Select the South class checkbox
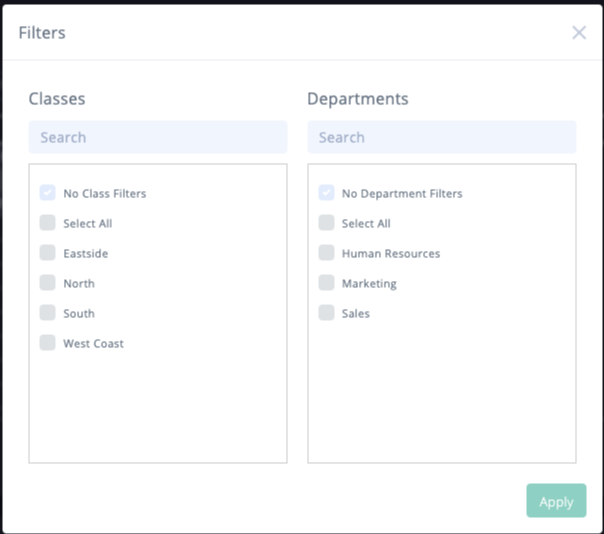This screenshot has width=604, height=534. pos(47,313)
